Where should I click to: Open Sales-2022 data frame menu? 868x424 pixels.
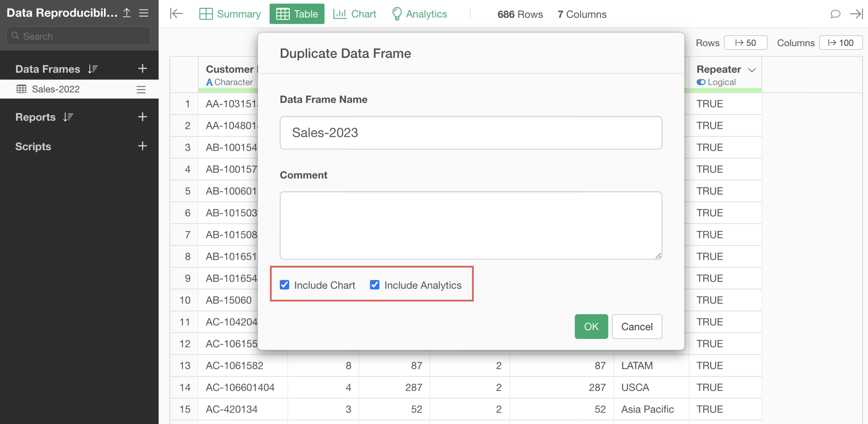(141, 89)
